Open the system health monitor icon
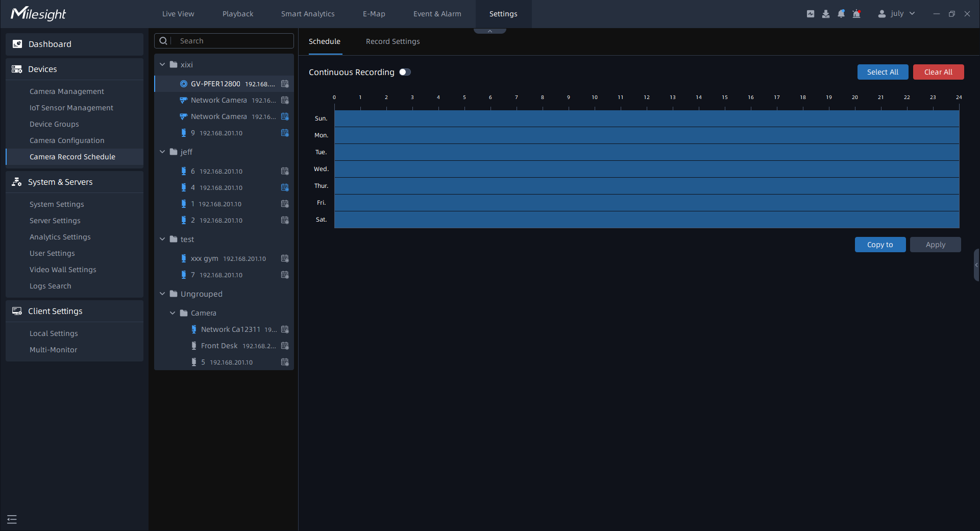The height and width of the screenshot is (531, 980). click(x=811, y=14)
